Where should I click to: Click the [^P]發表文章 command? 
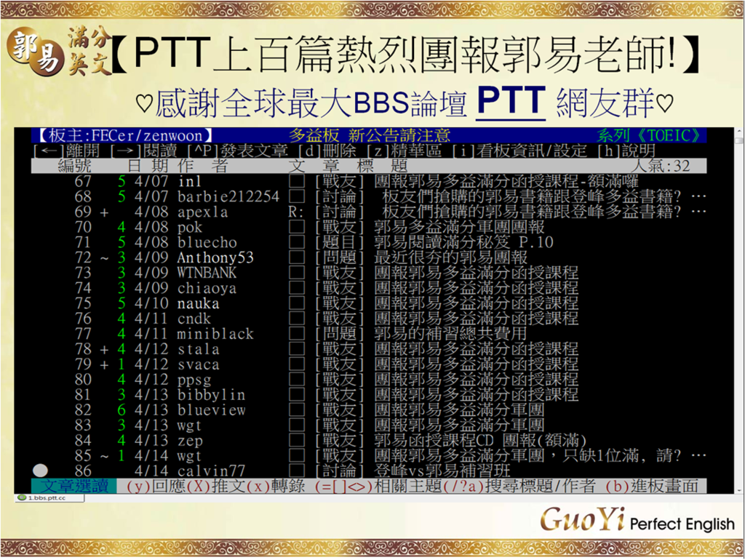coord(238,151)
